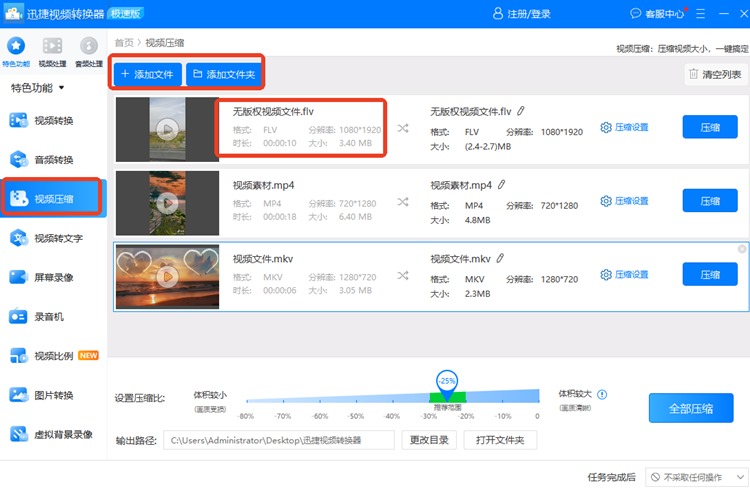Select 视频转换 in sidebar
Viewport: 750px width, 488px height.
tap(53, 121)
